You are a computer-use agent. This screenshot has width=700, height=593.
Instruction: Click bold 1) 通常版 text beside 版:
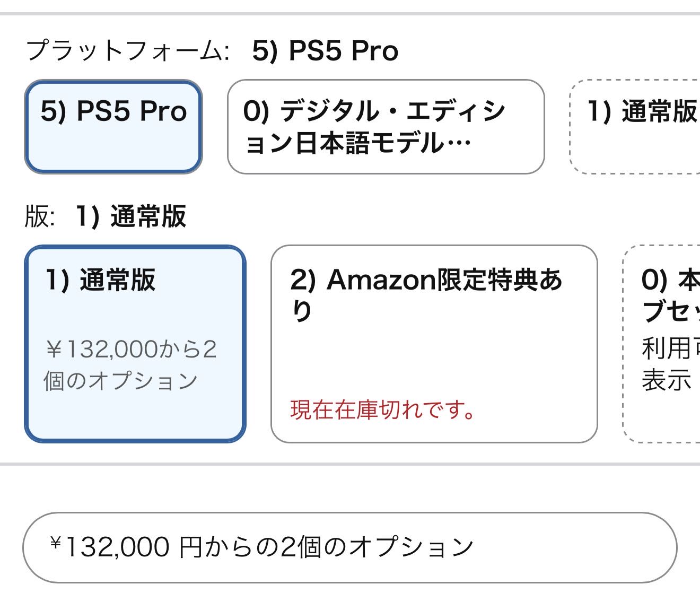point(130,217)
